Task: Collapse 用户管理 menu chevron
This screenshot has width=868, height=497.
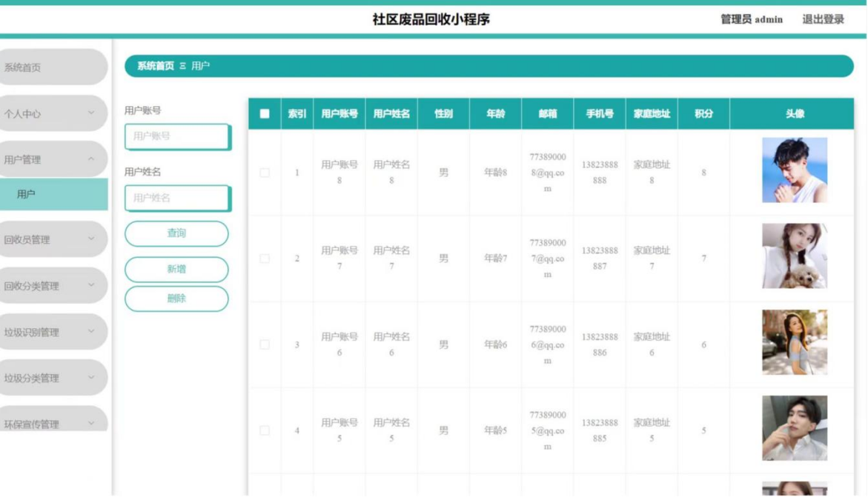Action: pos(91,159)
